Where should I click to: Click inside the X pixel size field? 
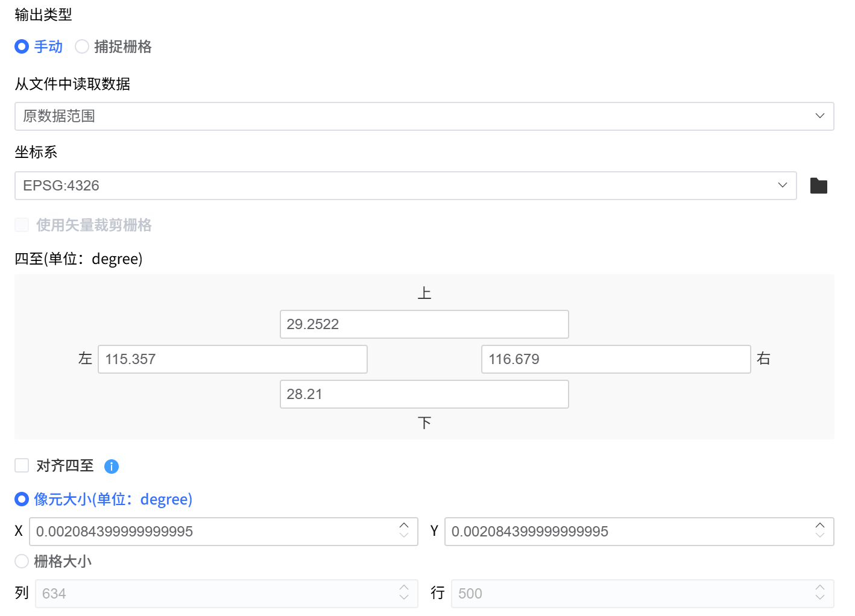tap(211, 532)
